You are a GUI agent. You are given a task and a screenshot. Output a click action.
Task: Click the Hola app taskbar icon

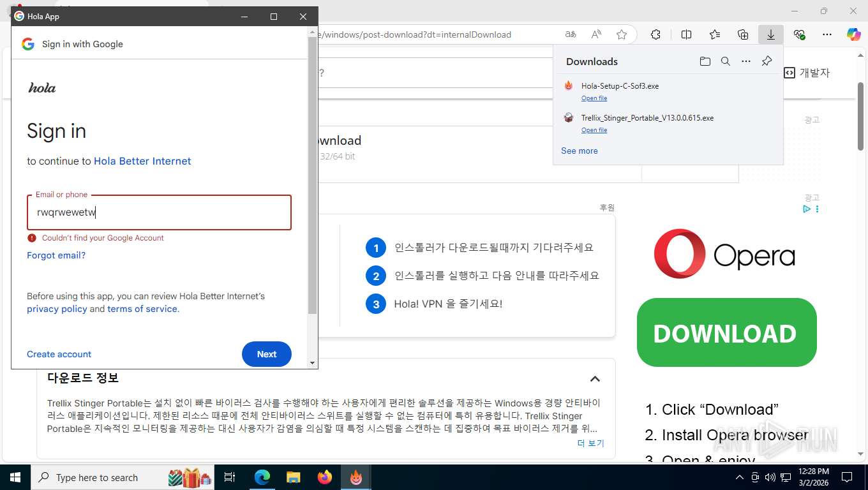356,477
